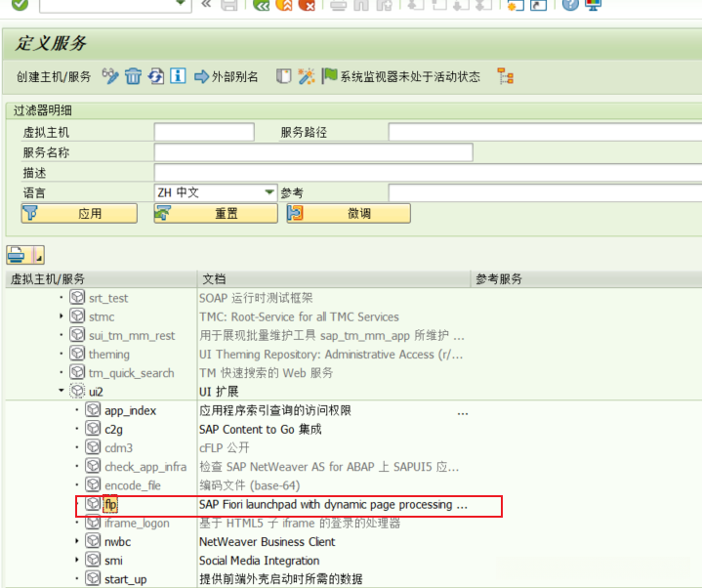Click the refresh arrows page icon
Image resolution: width=702 pixels, height=588 pixels.
click(x=156, y=76)
